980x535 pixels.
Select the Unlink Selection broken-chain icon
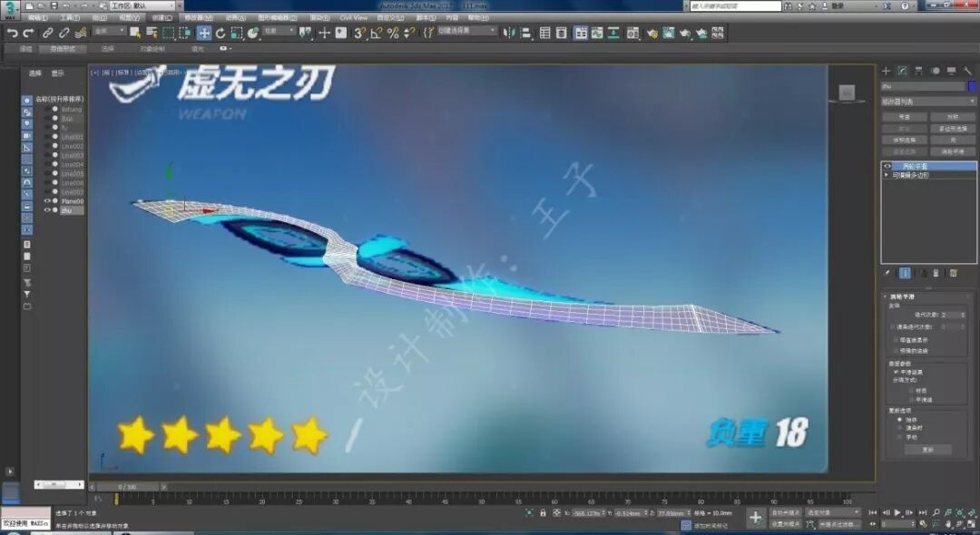click(x=64, y=33)
